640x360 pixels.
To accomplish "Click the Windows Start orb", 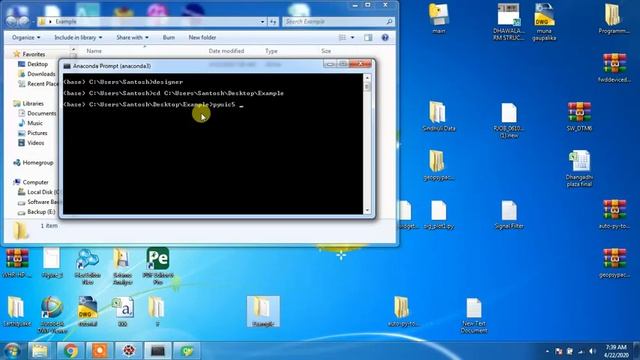I will click(12, 351).
